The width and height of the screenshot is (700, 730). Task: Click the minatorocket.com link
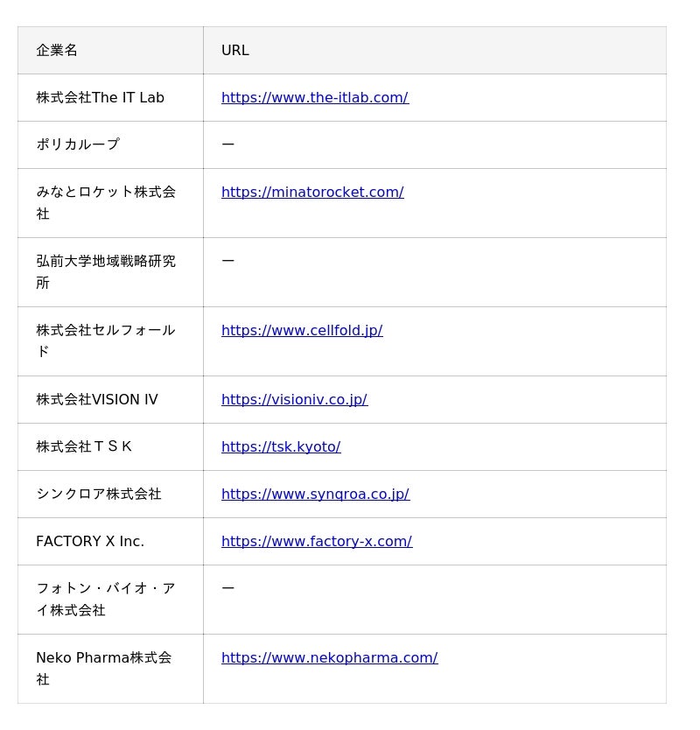coord(312,193)
